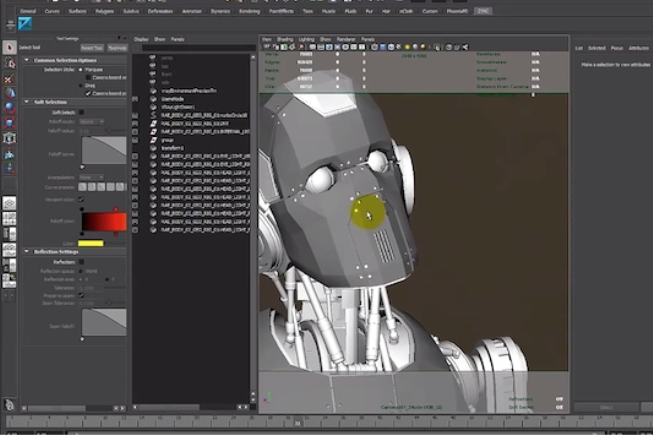Collapse the Common Selection Options section
The height and width of the screenshot is (435, 653).
[27, 60]
